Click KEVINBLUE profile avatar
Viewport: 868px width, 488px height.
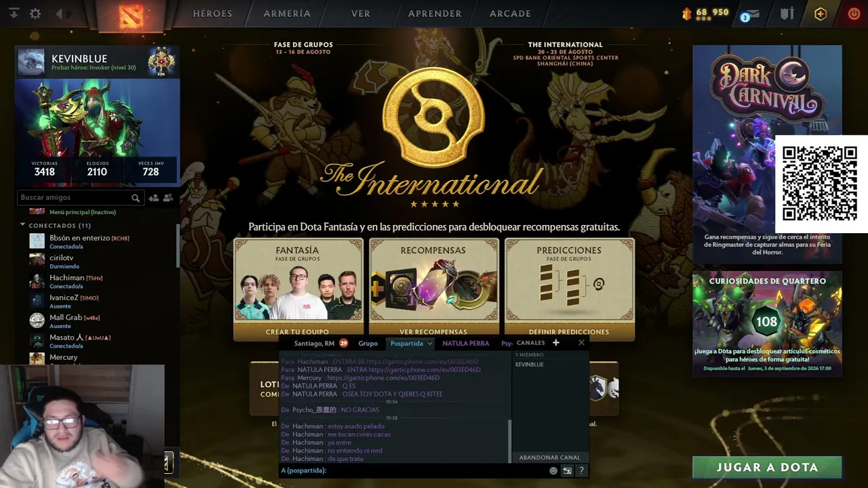tap(31, 62)
